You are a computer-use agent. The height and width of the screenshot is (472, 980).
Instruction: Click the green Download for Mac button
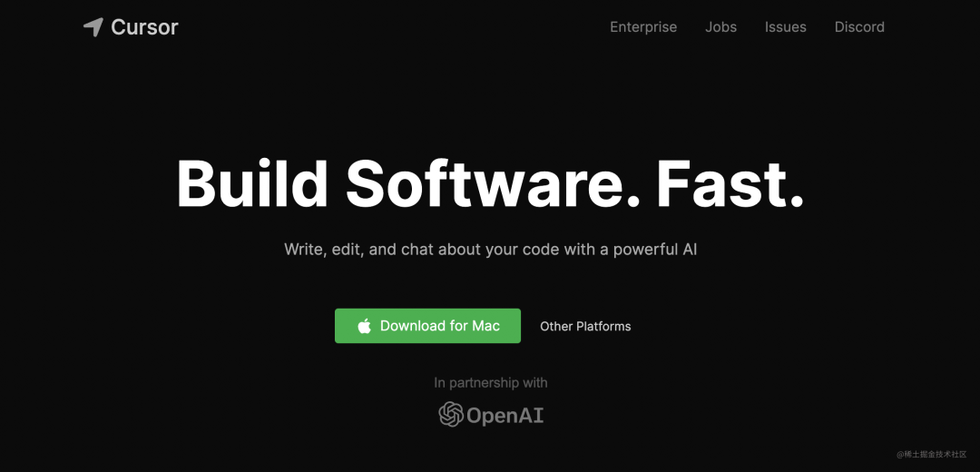pos(427,326)
